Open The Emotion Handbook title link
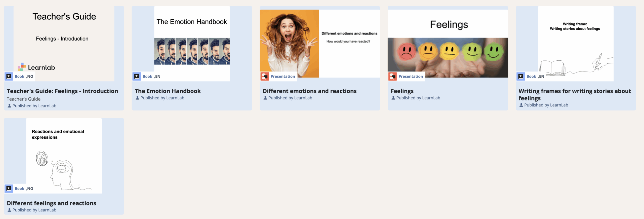644x219 pixels. [168, 91]
